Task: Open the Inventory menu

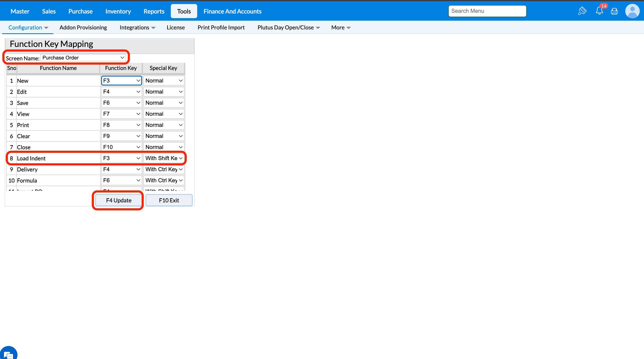Action: point(118,11)
